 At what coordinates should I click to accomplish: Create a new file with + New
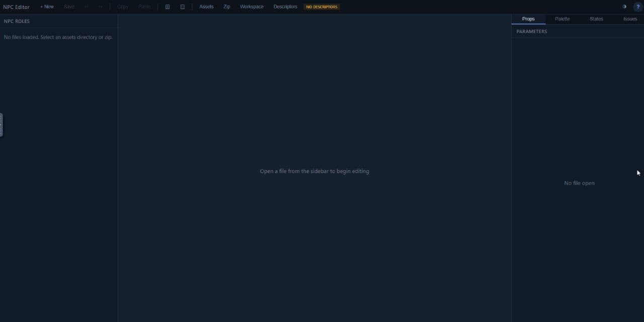47,7
